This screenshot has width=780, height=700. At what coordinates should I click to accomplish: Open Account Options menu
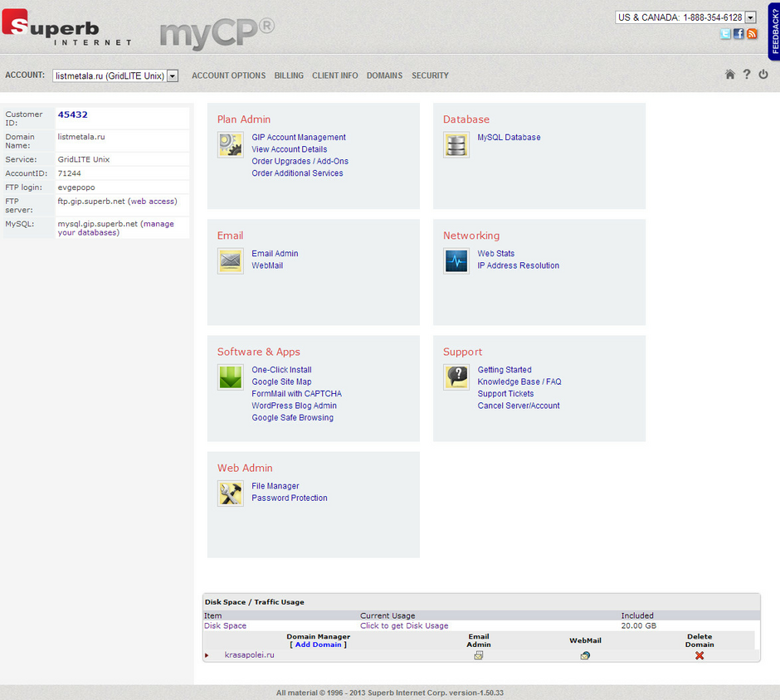(229, 75)
